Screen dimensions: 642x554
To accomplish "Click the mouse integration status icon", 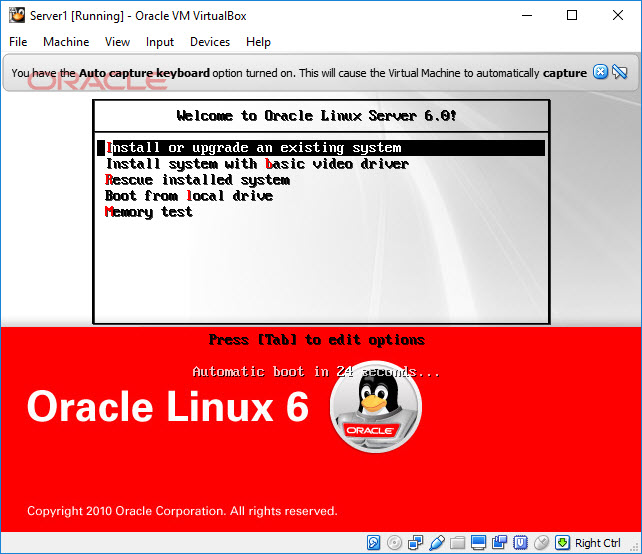I will click(541, 543).
